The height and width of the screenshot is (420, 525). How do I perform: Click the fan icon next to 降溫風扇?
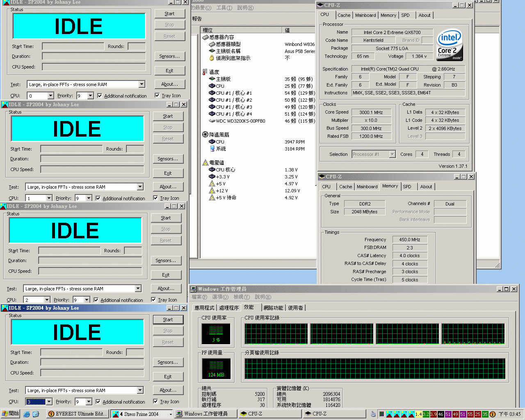pyautogui.click(x=205, y=135)
